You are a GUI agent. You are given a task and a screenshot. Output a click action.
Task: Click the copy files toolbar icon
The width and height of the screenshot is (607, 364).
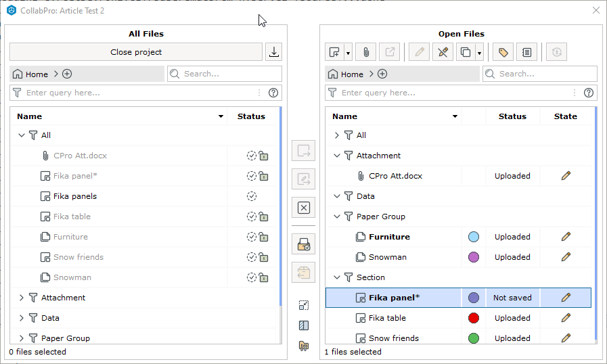click(x=466, y=52)
